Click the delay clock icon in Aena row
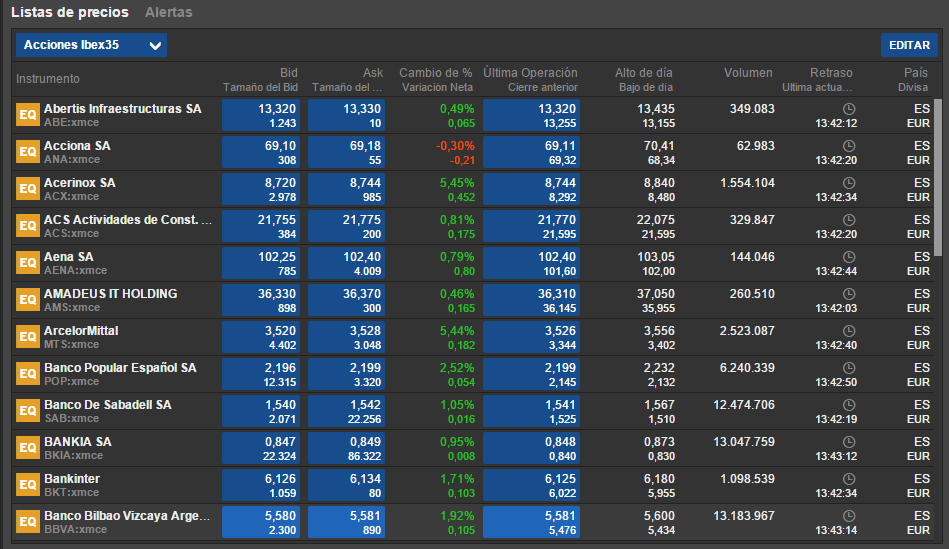 [849, 257]
